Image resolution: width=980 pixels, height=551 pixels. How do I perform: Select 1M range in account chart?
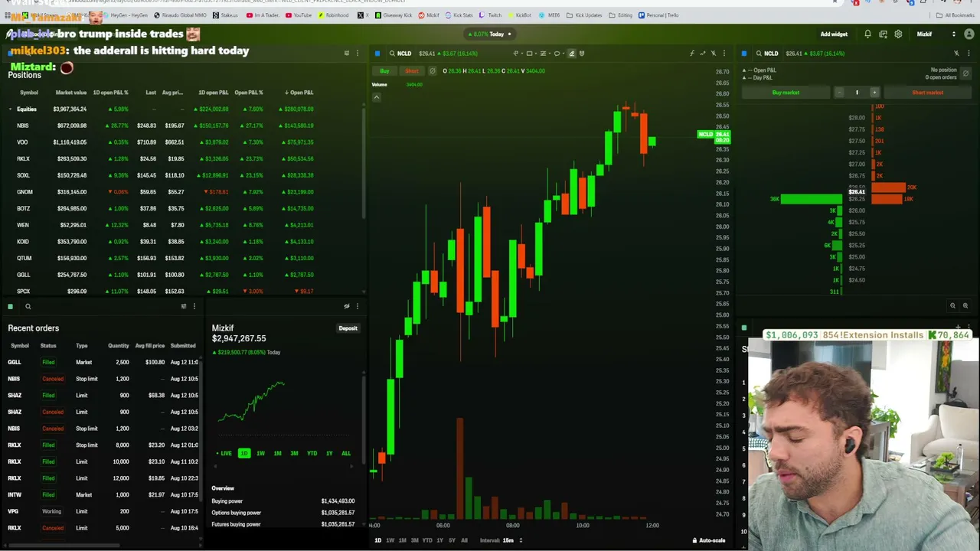[277, 454]
